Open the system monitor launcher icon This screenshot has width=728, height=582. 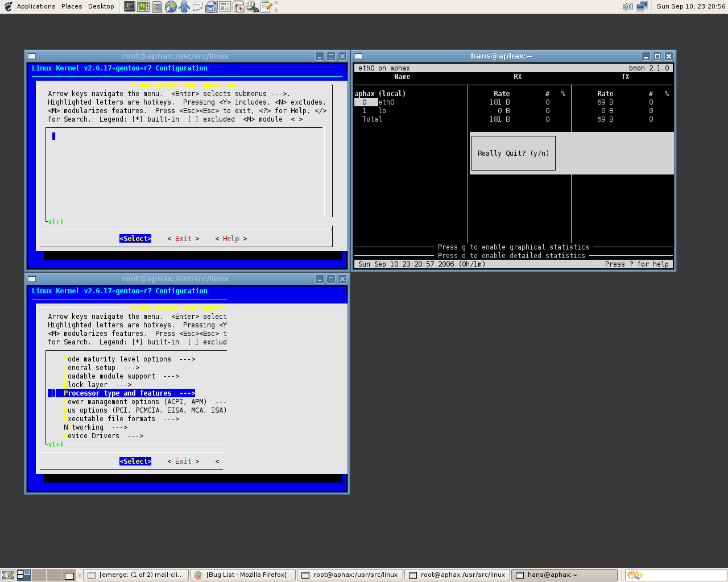143,7
